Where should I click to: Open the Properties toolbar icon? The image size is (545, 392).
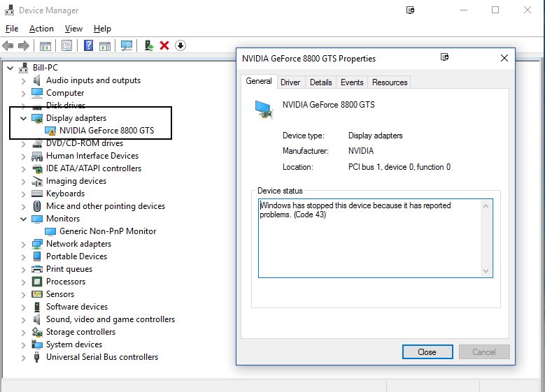[x=66, y=45]
